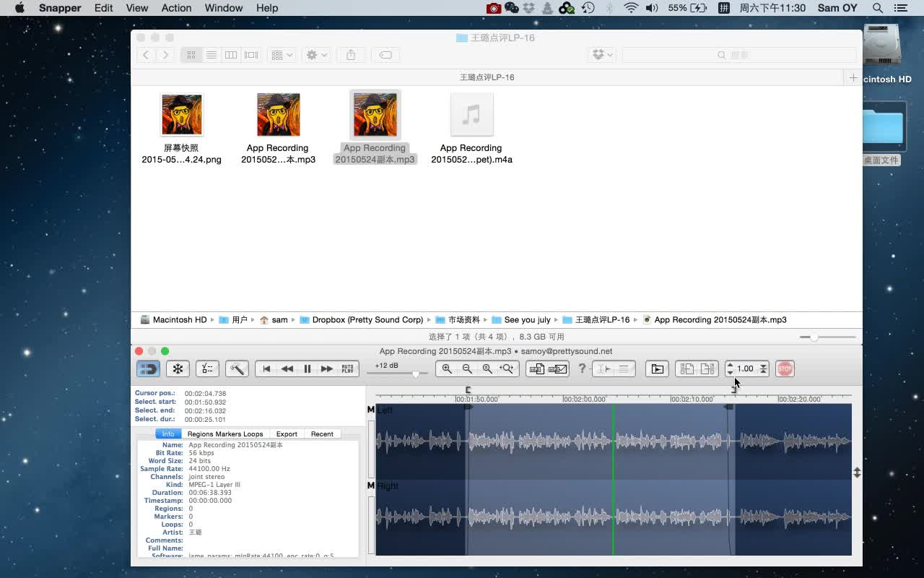Viewport: 924px width, 578px height.
Task: Click the zoom-out magnifier in Snapper
Action: pos(467,368)
